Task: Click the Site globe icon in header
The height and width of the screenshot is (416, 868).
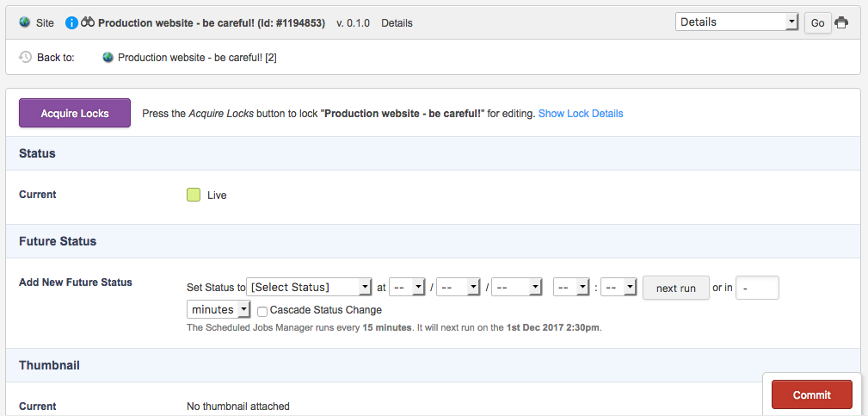Action: tap(25, 22)
